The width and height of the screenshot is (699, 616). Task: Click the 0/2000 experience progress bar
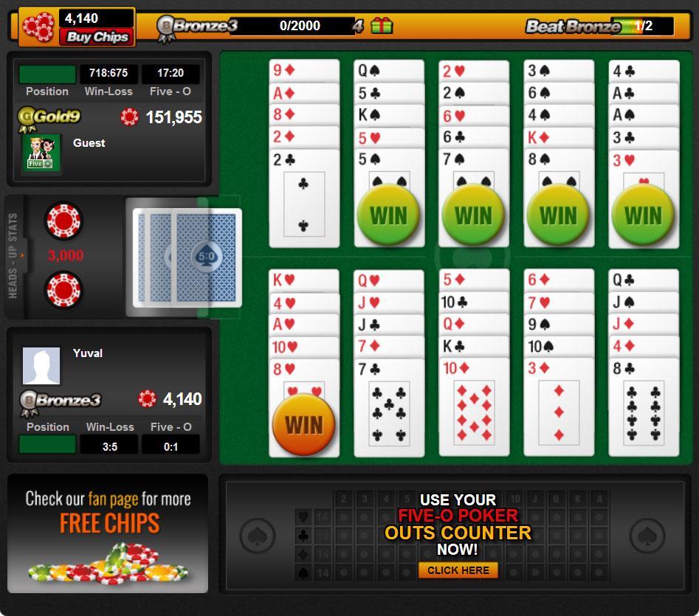[x=300, y=26]
